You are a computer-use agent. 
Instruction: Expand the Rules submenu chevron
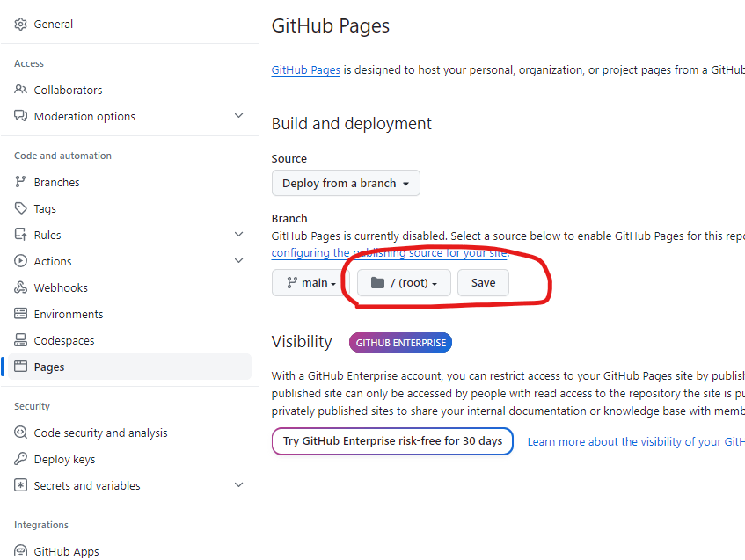(239, 234)
